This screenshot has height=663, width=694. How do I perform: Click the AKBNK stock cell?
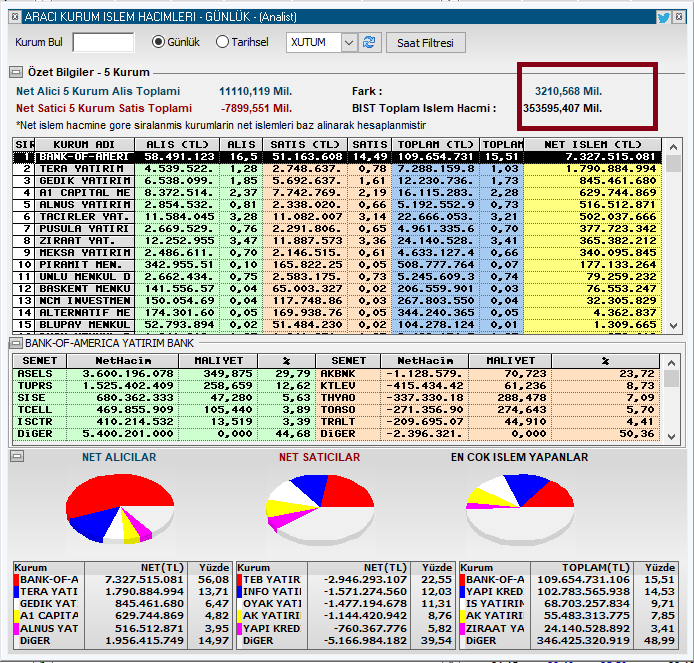pos(348,374)
